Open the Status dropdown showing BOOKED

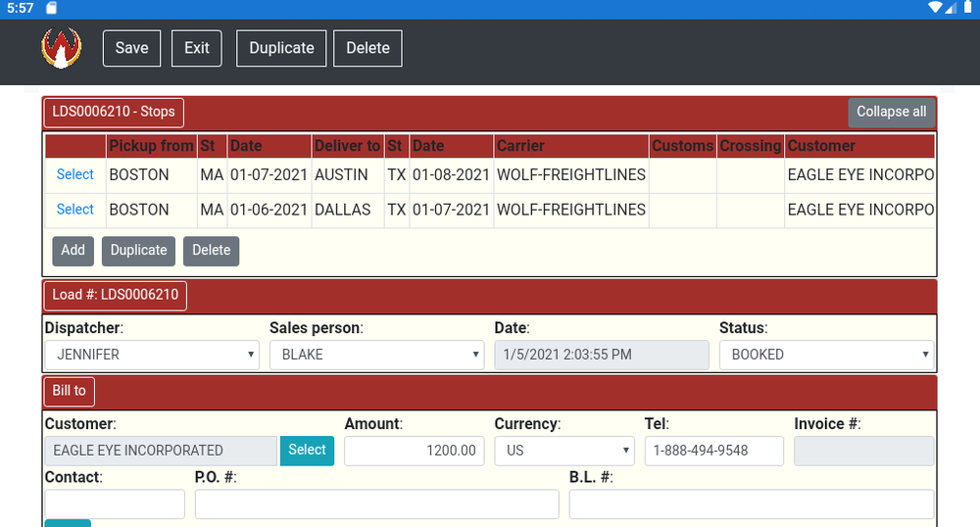click(x=827, y=355)
